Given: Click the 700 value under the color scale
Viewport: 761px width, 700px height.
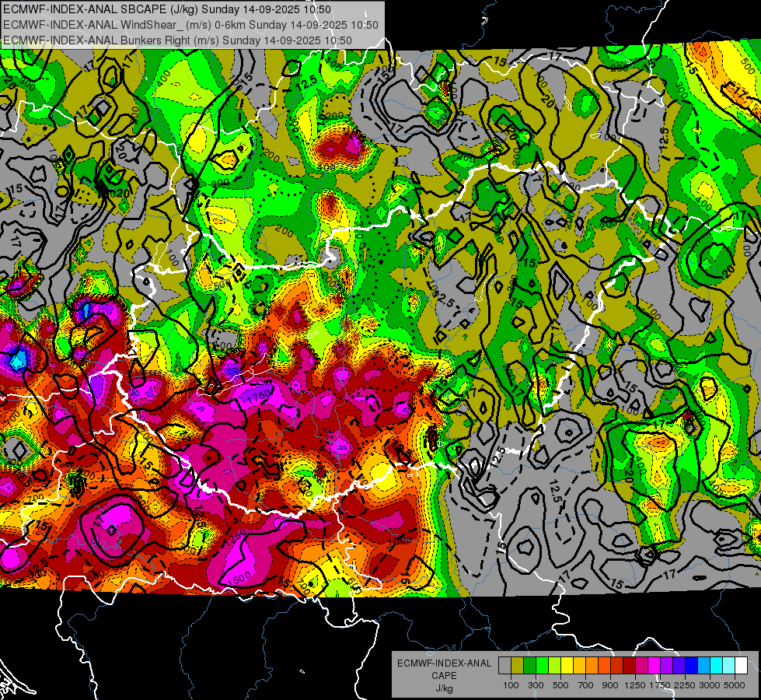Looking at the screenshot, I should (x=586, y=685).
